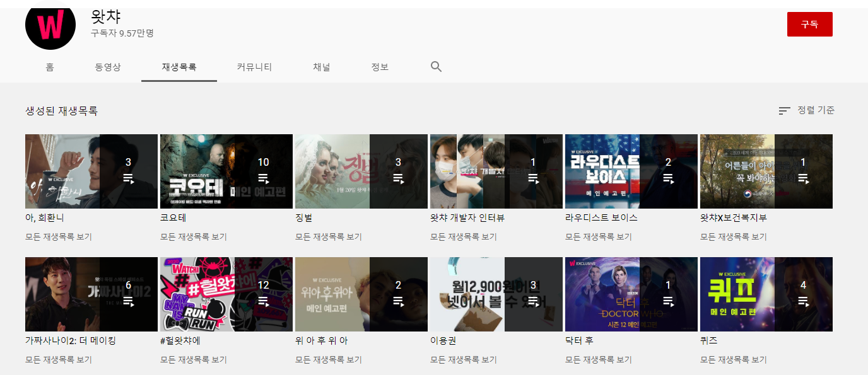
Task: Click the video count 12 on #헐왓챠에 thumbnail
Action: point(263,285)
